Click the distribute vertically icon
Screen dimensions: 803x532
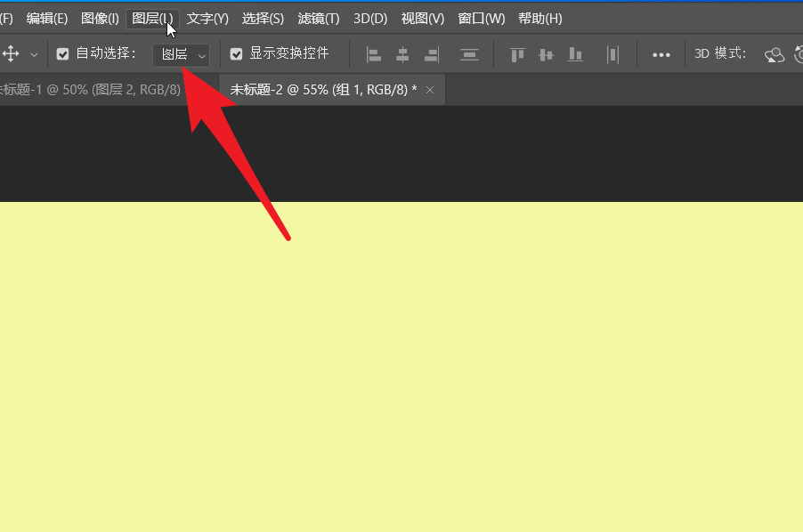469,54
